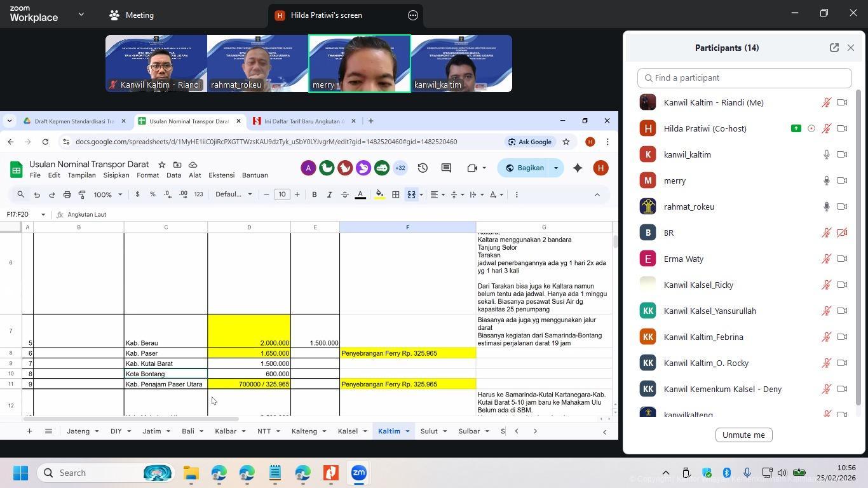
Task: Toggle microphone for merry in participants list
Action: (x=826, y=180)
